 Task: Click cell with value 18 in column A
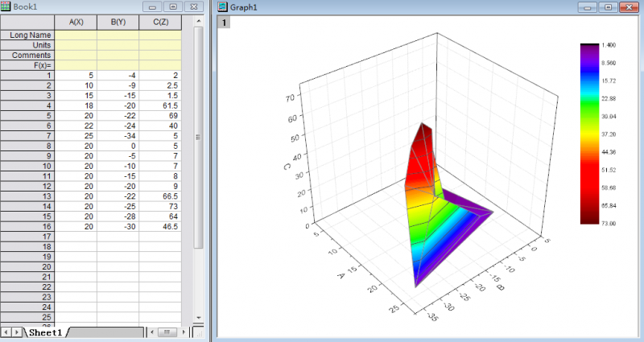(x=76, y=105)
